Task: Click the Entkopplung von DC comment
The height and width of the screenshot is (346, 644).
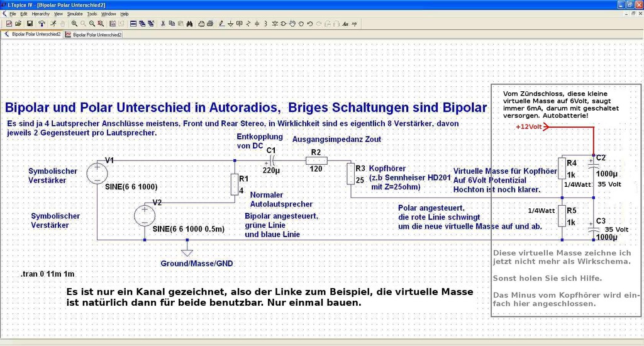Action: pos(260,141)
